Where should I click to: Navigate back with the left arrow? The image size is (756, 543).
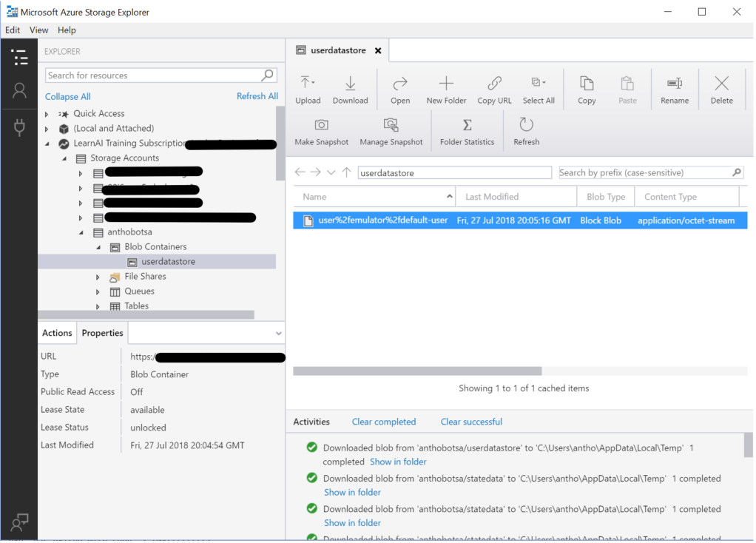point(300,172)
